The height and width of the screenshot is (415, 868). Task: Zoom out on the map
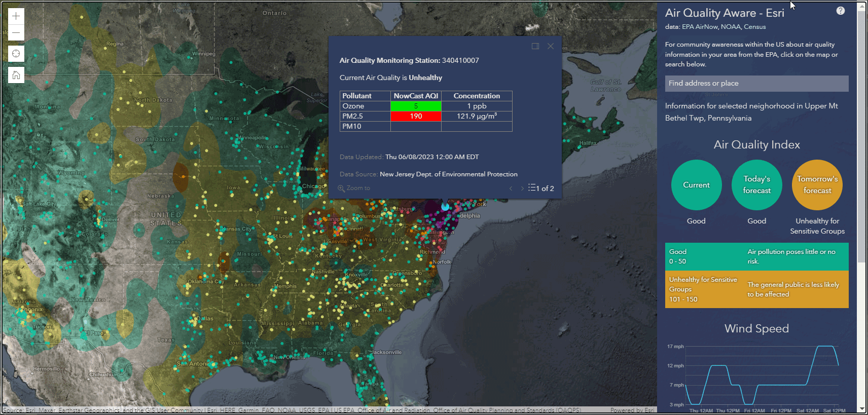coord(16,33)
